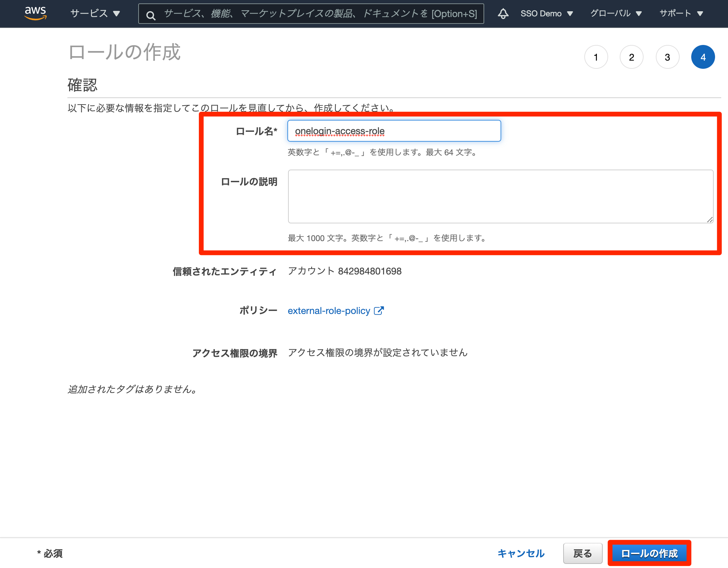Focus the AWS services search field
The width and height of the screenshot is (728, 568).
(311, 14)
